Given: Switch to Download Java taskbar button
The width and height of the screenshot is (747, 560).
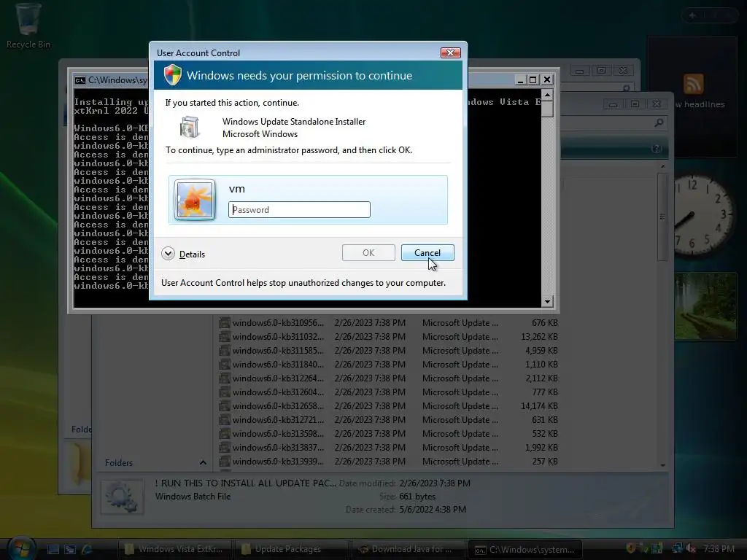Looking at the screenshot, I should (x=408, y=549).
